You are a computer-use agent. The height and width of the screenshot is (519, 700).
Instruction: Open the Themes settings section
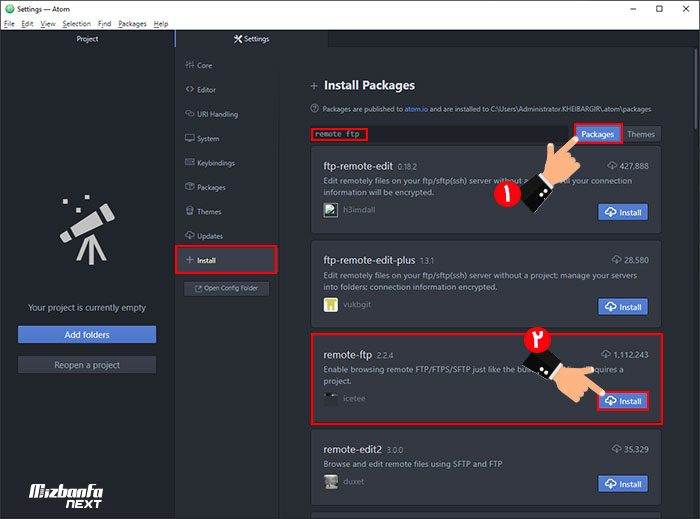[x=209, y=212]
